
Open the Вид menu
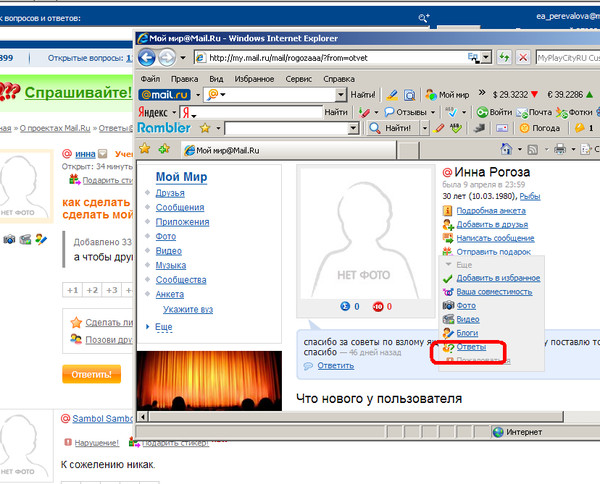(x=216, y=79)
